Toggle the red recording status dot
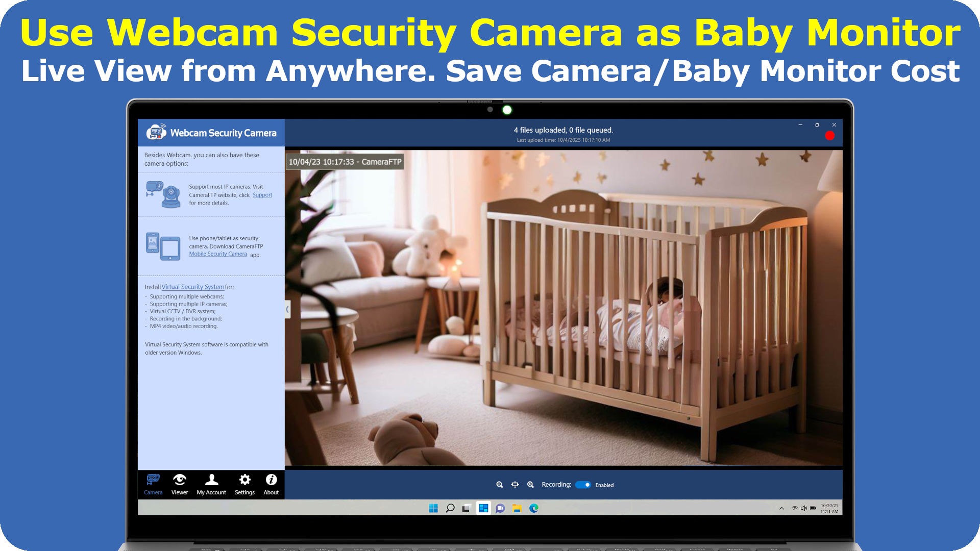 [830, 135]
